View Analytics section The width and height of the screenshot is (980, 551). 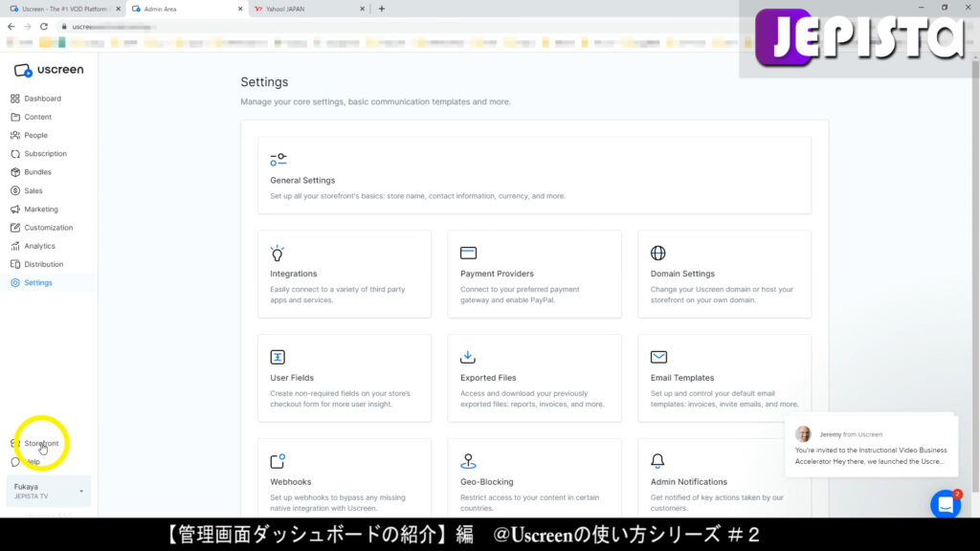39,246
